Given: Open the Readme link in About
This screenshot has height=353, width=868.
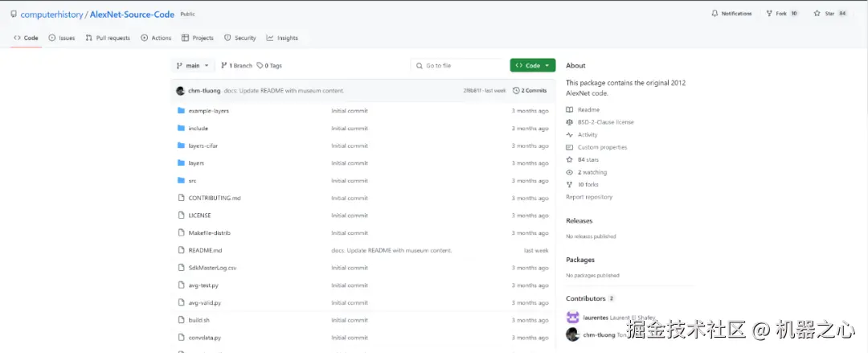Looking at the screenshot, I should pyautogui.click(x=588, y=109).
